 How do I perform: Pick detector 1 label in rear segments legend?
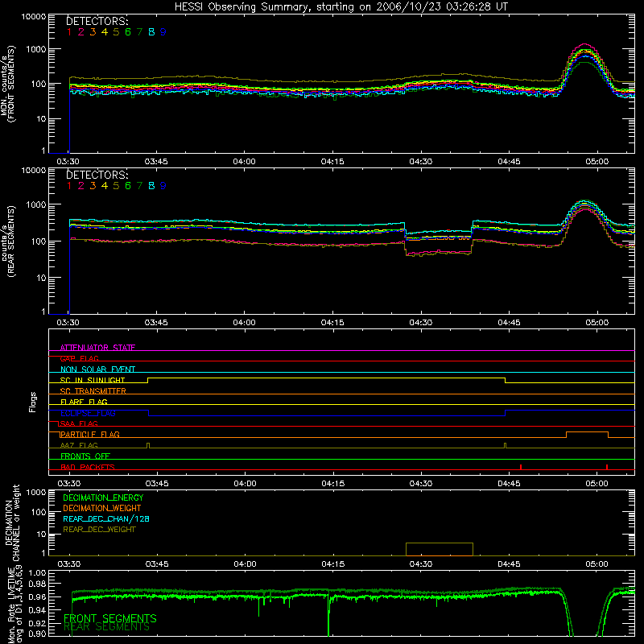pos(69,186)
